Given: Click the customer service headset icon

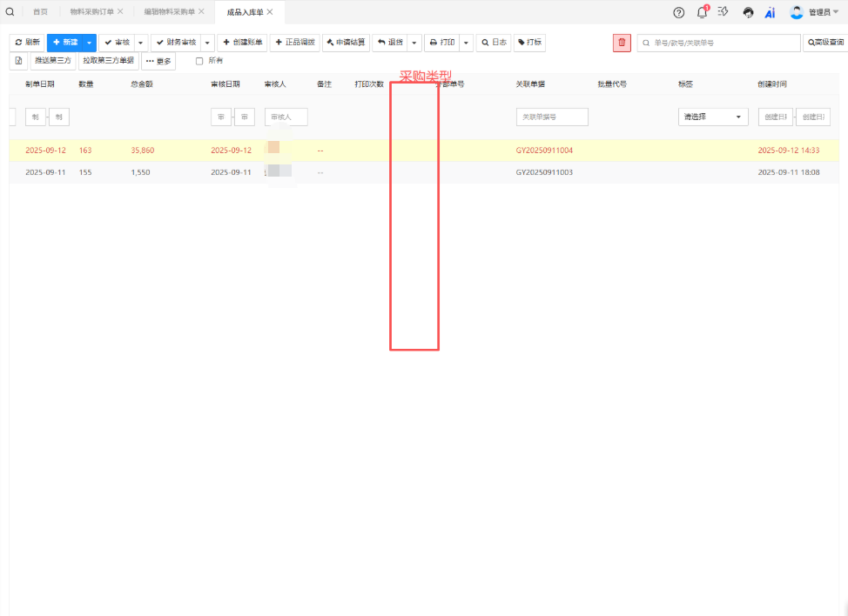Looking at the screenshot, I should 748,12.
